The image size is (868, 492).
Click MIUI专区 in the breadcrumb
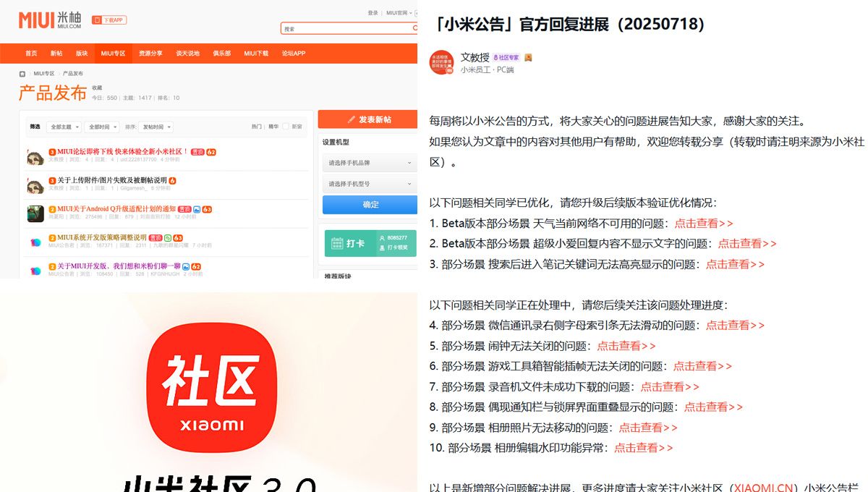(43, 73)
